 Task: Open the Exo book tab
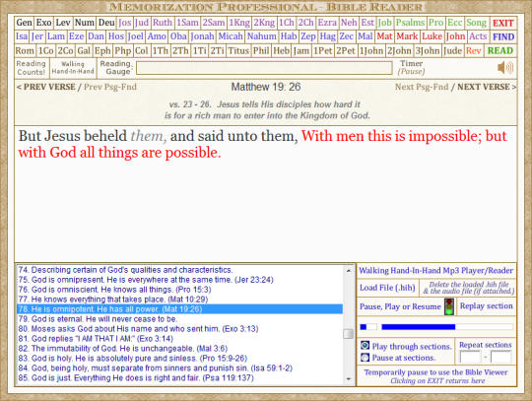point(43,23)
